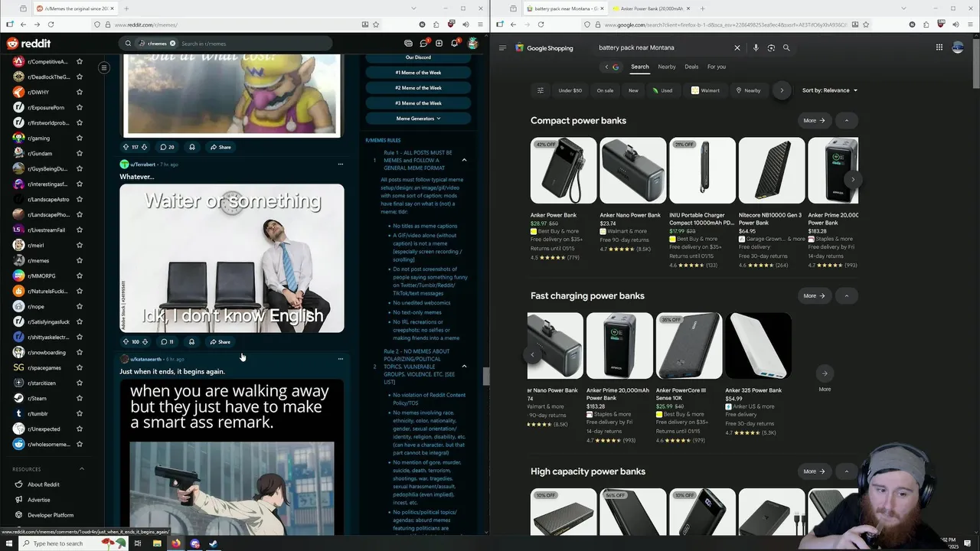Open #1 Meme of the Week
The image size is (980, 551).
(x=418, y=73)
